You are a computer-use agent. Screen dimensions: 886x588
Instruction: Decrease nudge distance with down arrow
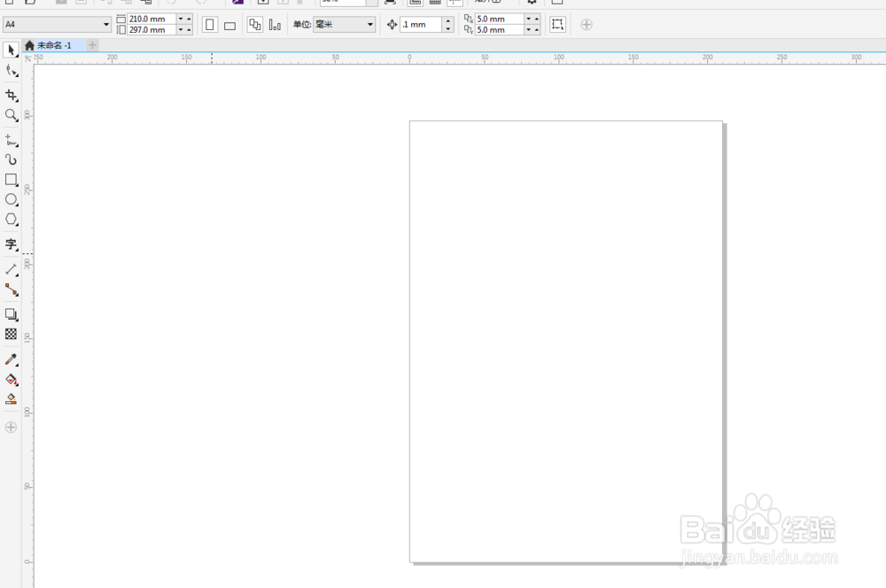[x=448, y=28]
